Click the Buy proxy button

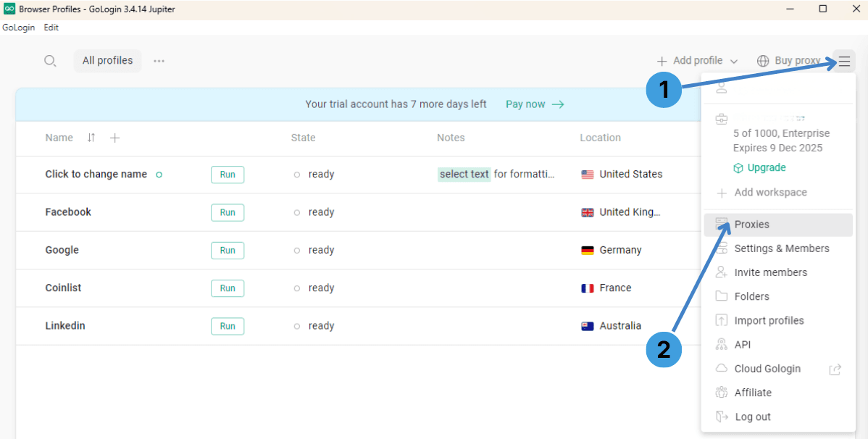pyautogui.click(x=789, y=61)
